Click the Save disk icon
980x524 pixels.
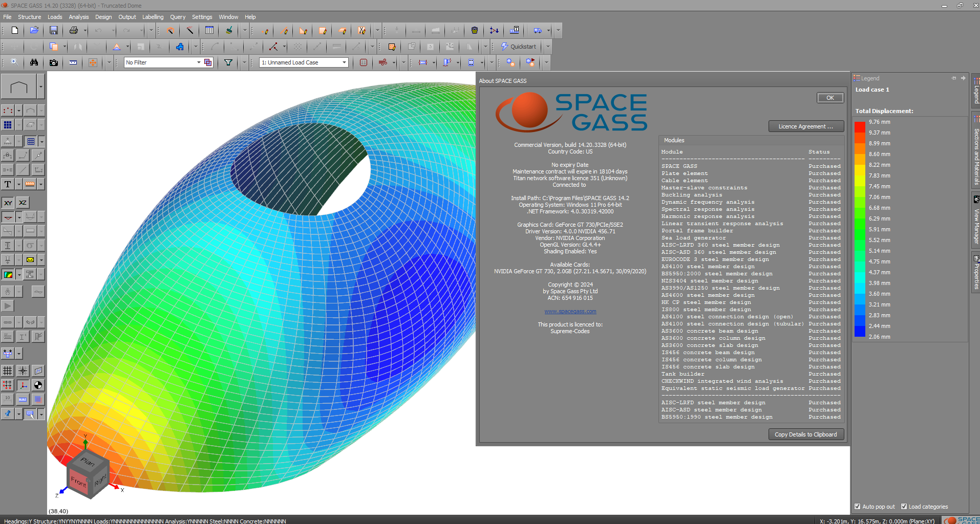[x=53, y=31]
